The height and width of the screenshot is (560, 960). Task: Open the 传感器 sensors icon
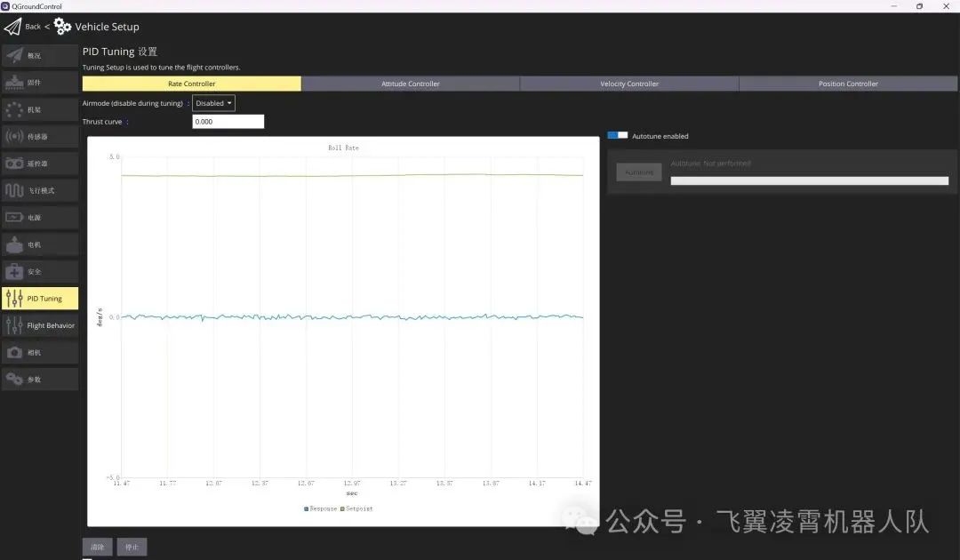(14, 137)
